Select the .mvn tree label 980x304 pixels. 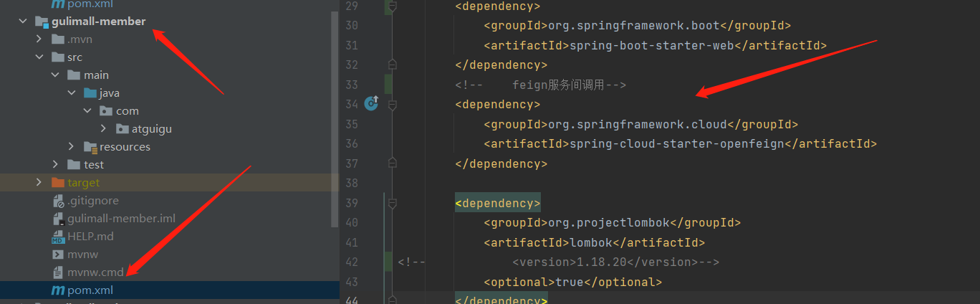[x=80, y=39]
